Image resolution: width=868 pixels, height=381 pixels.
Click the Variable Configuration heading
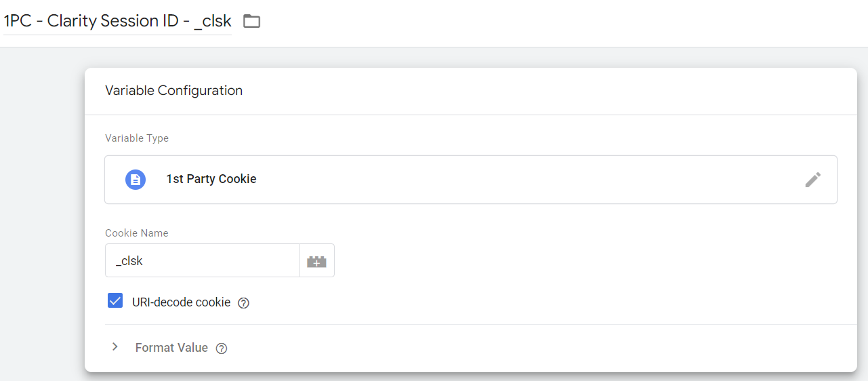tap(173, 91)
